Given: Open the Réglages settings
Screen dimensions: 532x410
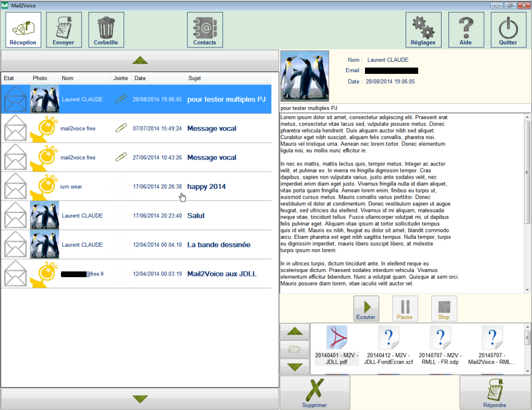Looking at the screenshot, I should pyautogui.click(x=423, y=30).
